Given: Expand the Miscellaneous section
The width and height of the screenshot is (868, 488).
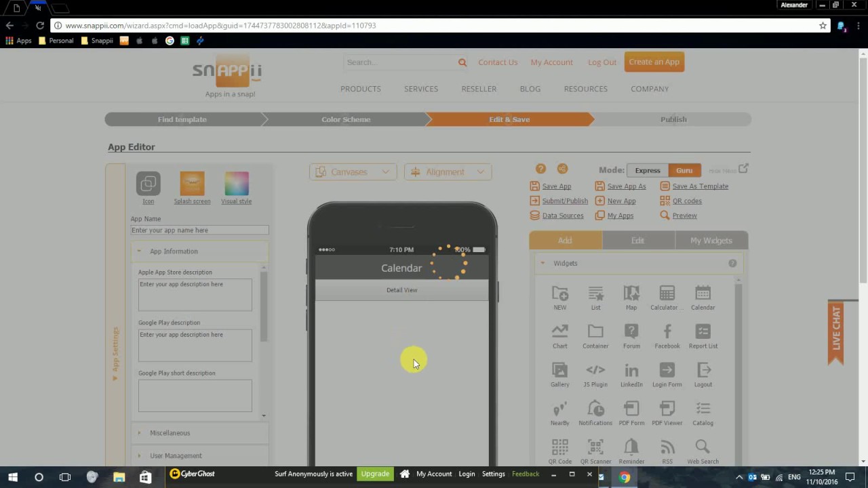Looking at the screenshot, I should click(200, 433).
